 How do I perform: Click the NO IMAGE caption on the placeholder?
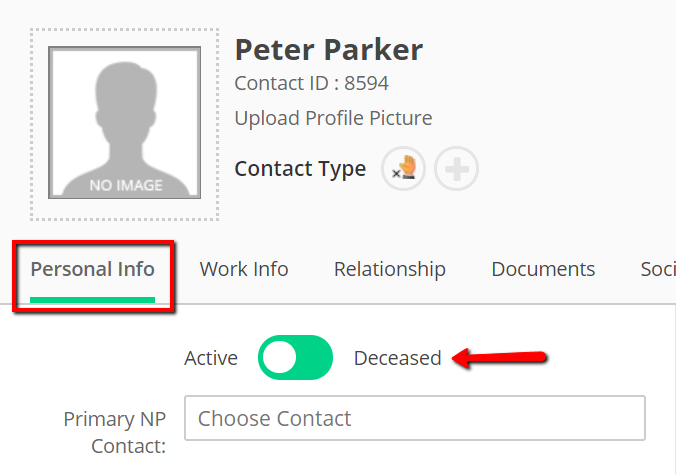(126, 185)
